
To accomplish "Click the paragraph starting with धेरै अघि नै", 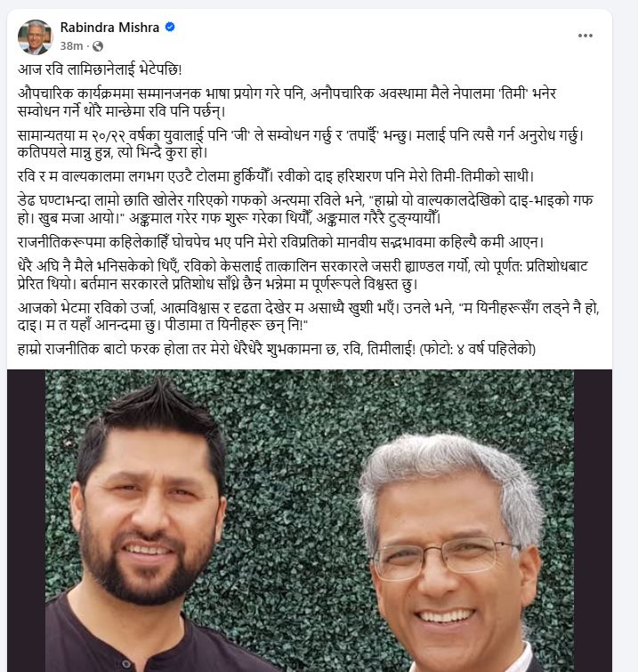I will point(303,275).
